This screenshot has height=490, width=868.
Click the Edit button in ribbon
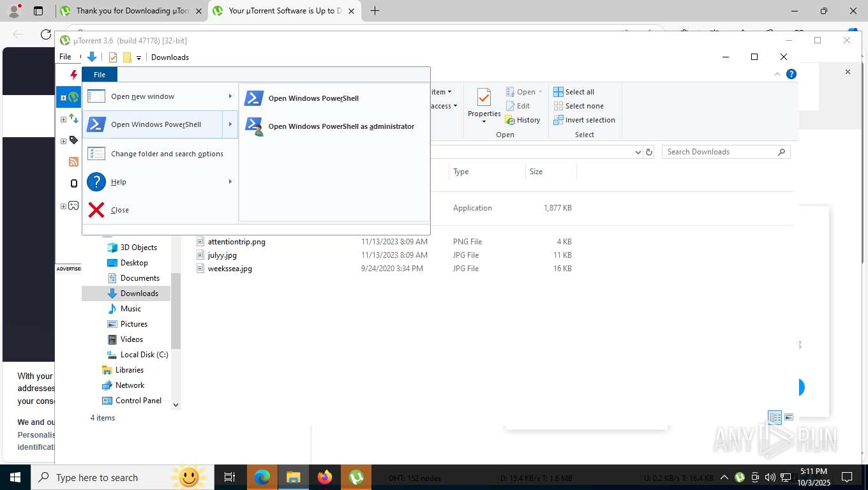pyautogui.click(x=518, y=106)
